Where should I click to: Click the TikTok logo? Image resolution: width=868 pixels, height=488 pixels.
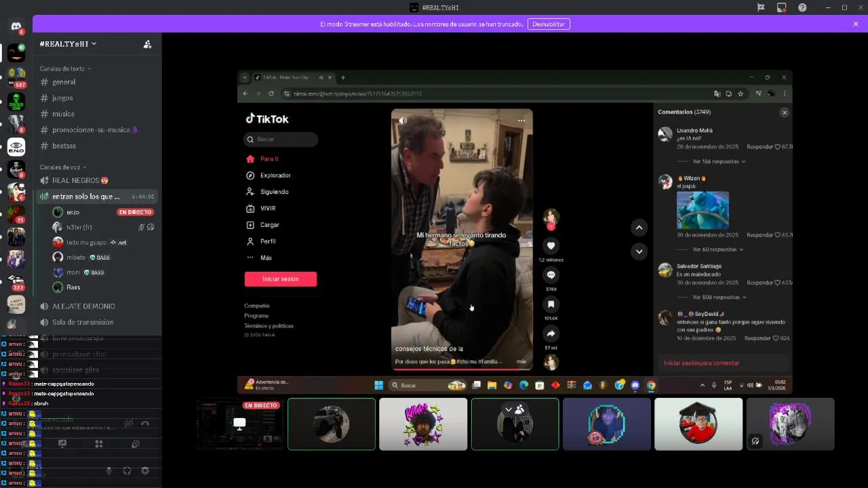[x=267, y=119]
